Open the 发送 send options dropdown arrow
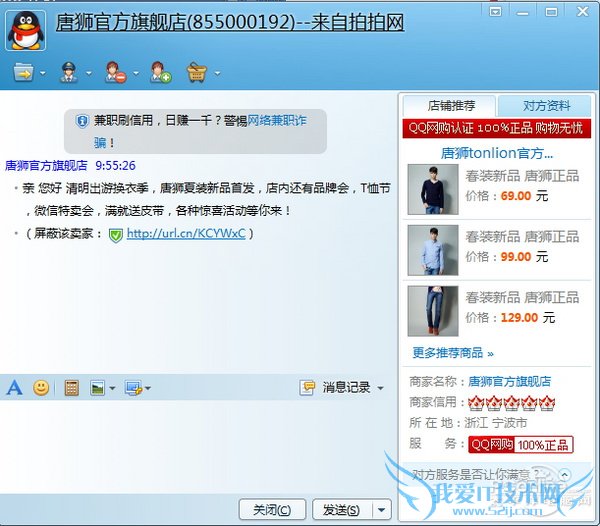This screenshot has height=526, width=600. point(382,510)
